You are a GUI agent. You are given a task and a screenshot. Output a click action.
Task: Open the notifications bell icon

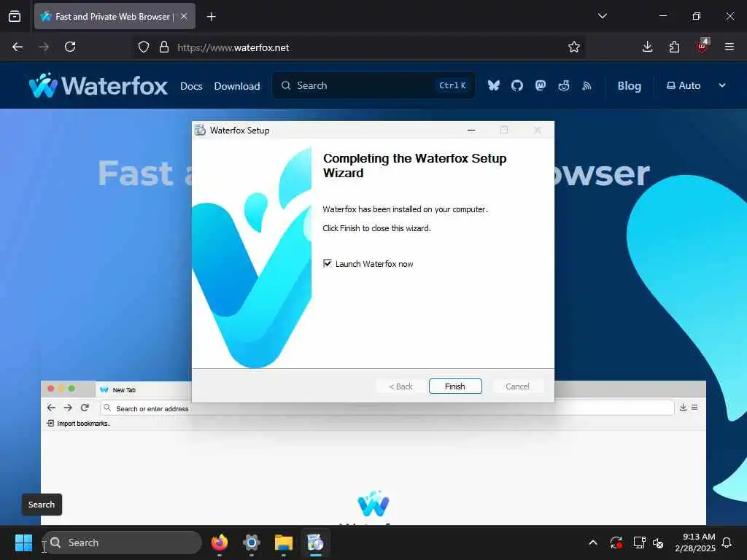pos(727,542)
